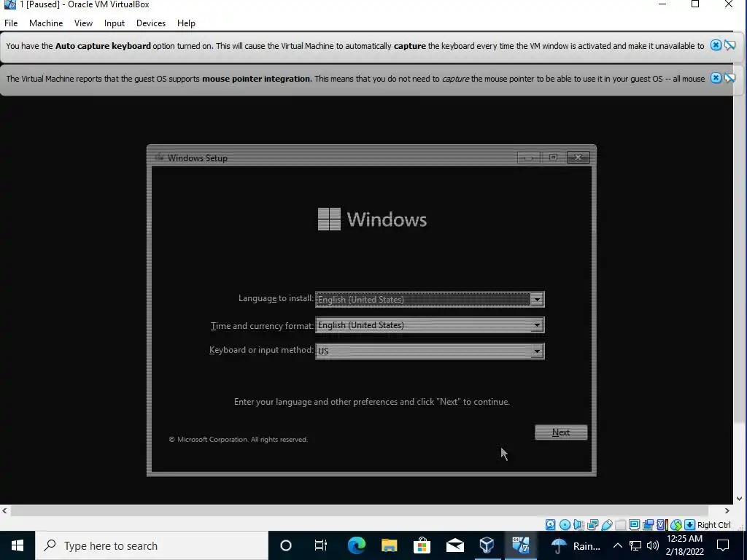
Task: Dismiss the Auto capture keyboard notification
Action: click(x=716, y=45)
